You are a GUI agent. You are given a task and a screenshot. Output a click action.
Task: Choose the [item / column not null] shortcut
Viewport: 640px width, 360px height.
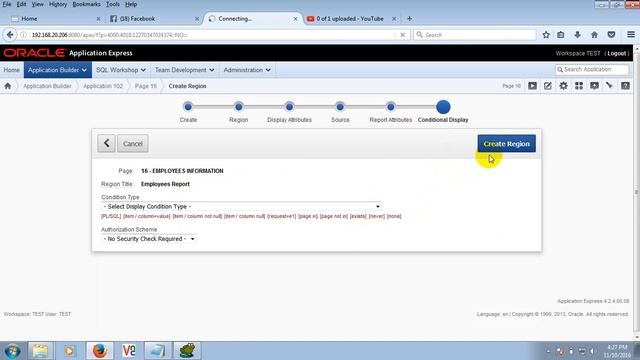(197, 216)
